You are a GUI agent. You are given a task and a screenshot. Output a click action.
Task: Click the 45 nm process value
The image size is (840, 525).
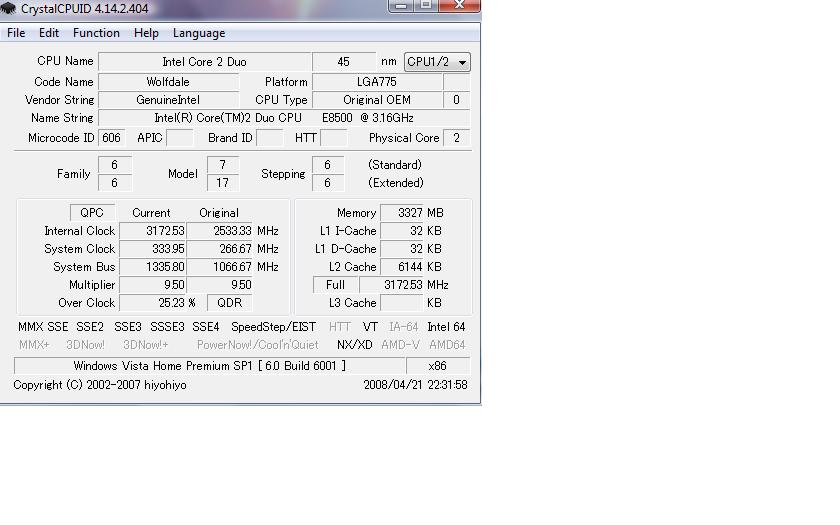(344, 62)
